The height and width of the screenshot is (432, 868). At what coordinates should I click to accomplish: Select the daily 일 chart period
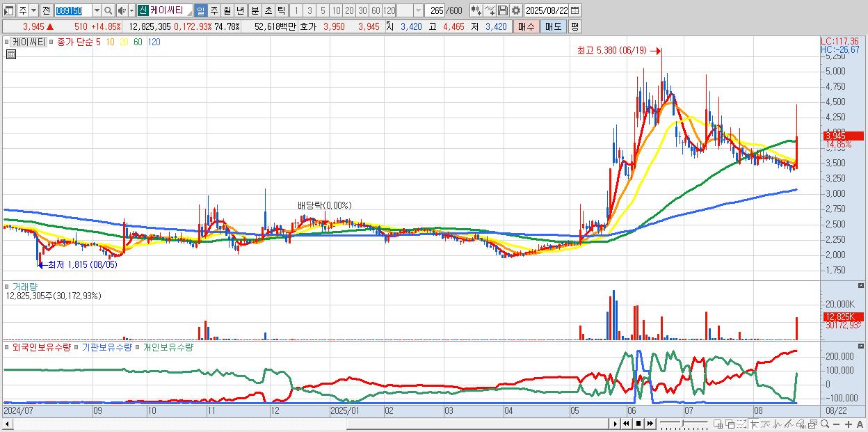pos(200,10)
